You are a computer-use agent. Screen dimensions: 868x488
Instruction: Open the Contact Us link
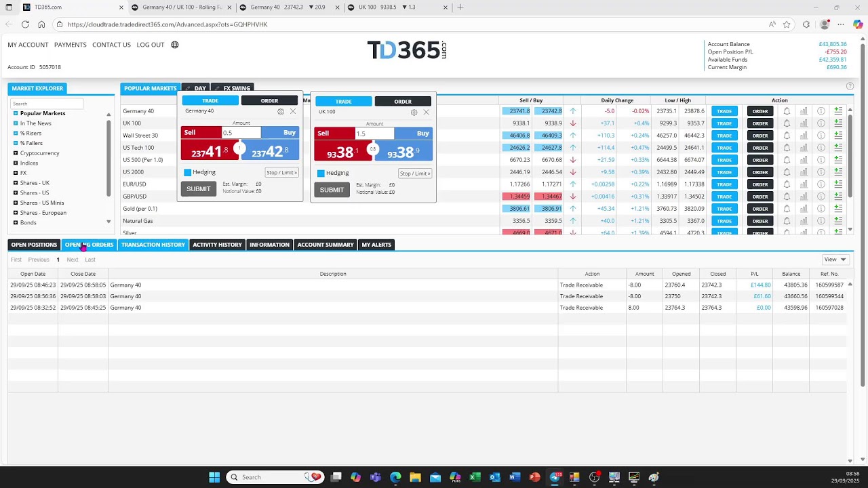(111, 45)
